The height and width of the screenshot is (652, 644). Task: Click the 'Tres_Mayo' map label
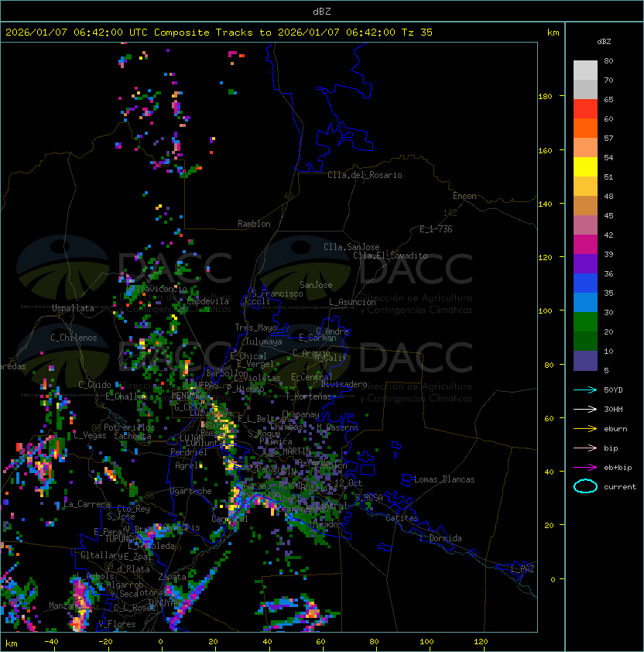point(255,328)
